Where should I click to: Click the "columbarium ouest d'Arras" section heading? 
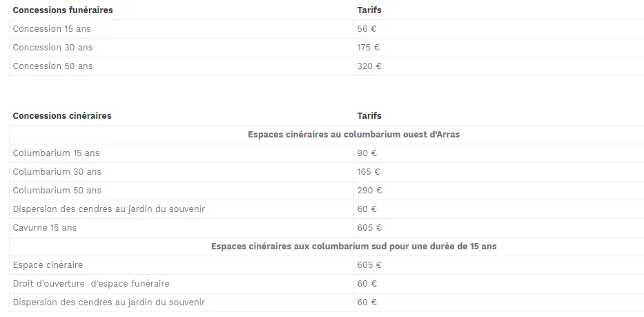pos(353,135)
